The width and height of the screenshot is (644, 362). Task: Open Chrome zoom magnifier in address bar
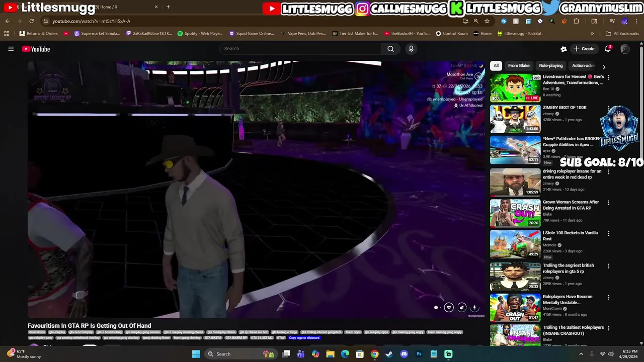tap(476, 21)
